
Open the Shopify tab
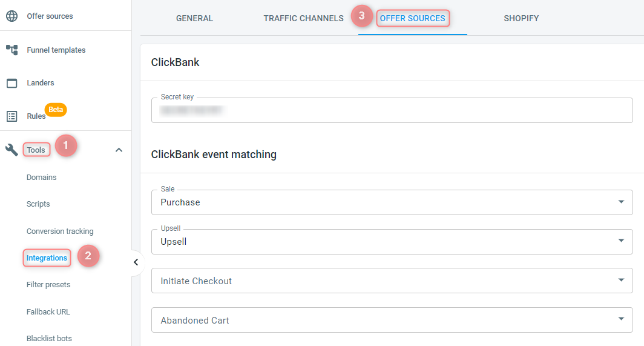(x=521, y=18)
